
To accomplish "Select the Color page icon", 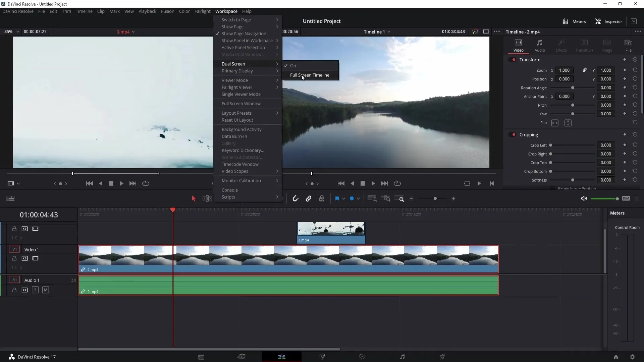I will (362, 357).
